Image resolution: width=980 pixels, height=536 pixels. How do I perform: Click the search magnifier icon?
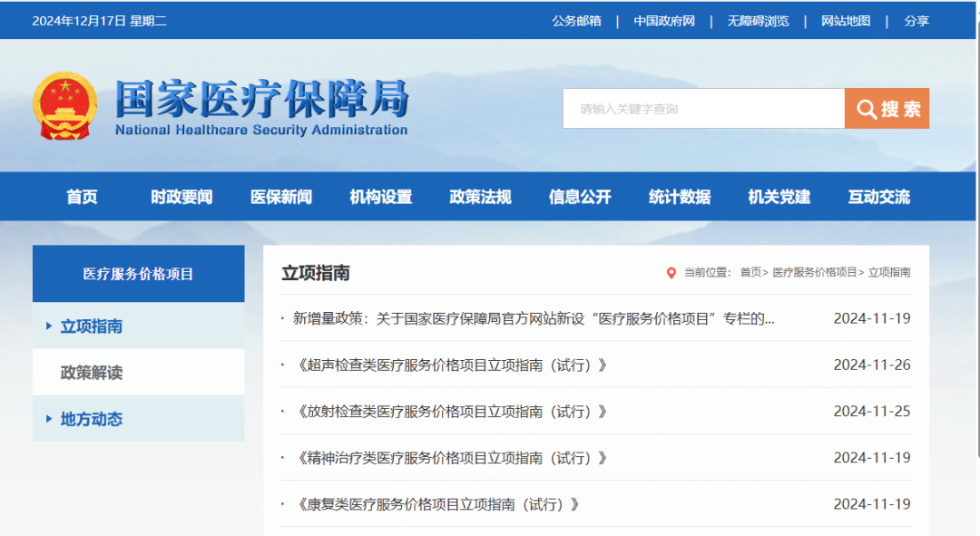(866, 107)
